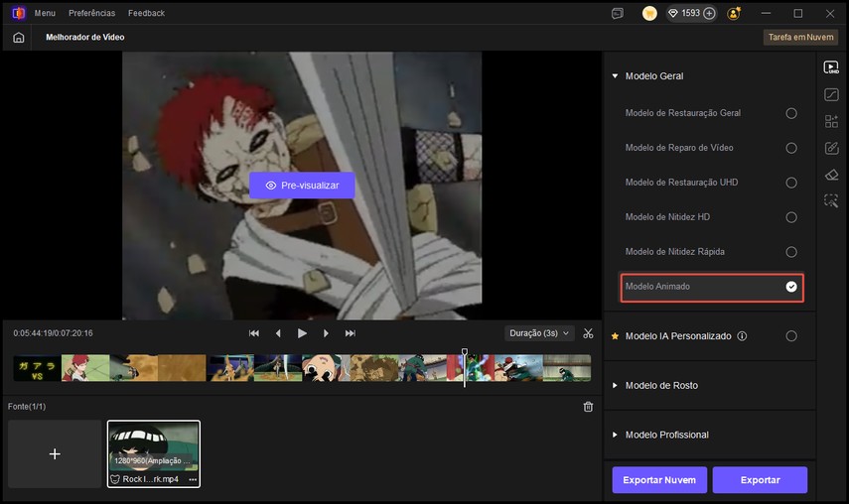Click the 1593 credits count
Image resolution: width=849 pixels, height=504 pixels.
pos(690,14)
